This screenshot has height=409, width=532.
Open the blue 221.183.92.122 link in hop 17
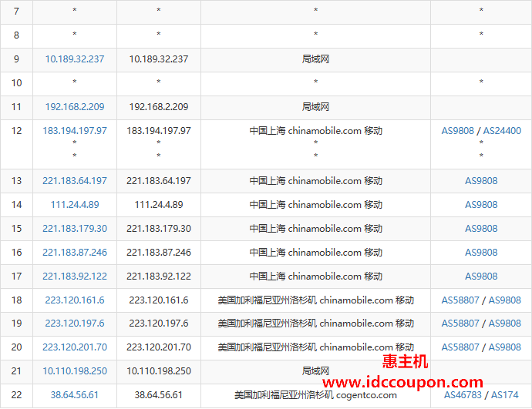(x=75, y=277)
